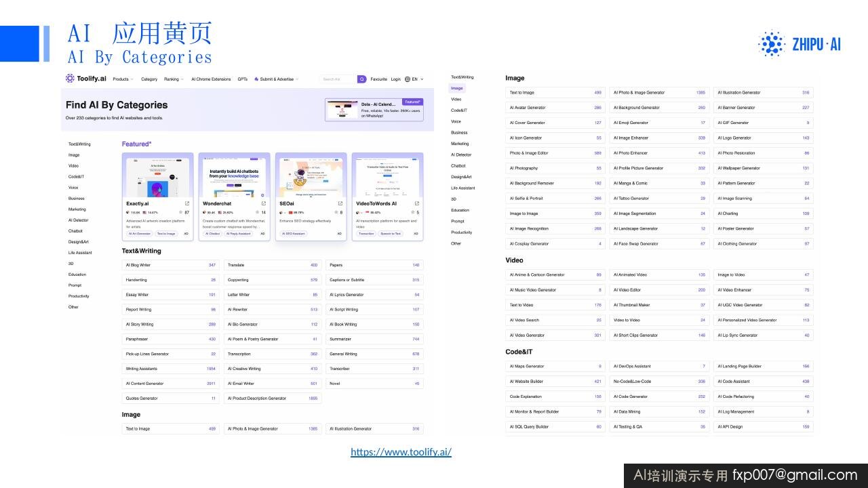Click the purple search magnifier button
Image resolution: width=868 pixels, height=488 pixels.
tap(362, 79)
